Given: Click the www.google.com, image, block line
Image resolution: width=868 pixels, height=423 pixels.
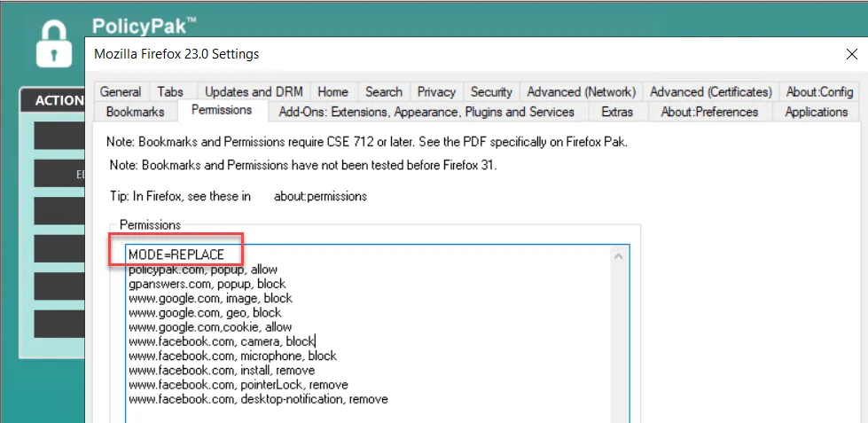Looking at the screenshot, I should pyautogui.click(x=210, y=299).
